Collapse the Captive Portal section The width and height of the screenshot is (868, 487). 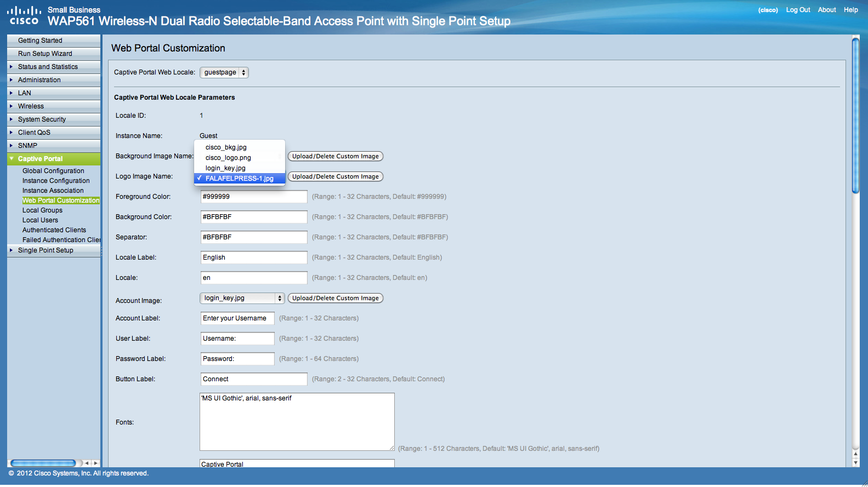12,158
